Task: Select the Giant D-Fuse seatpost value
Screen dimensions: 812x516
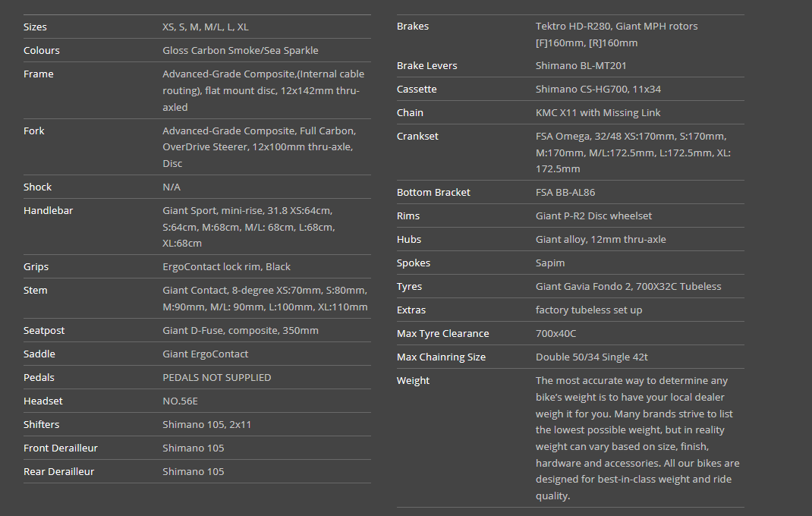Action: tap(240, 330)
